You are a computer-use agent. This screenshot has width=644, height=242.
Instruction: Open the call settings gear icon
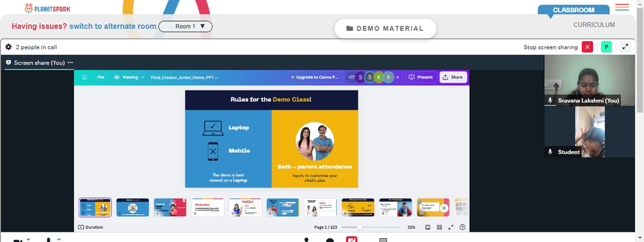(8, 47)
